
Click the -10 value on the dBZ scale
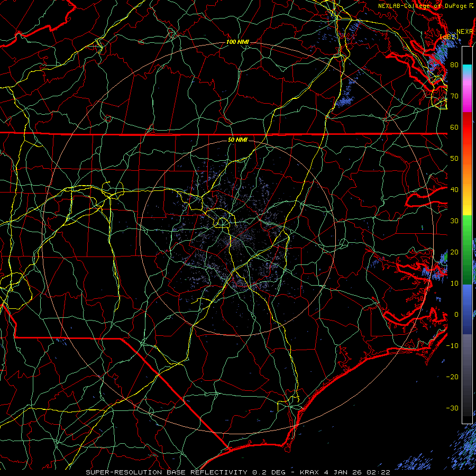[452, 346]
